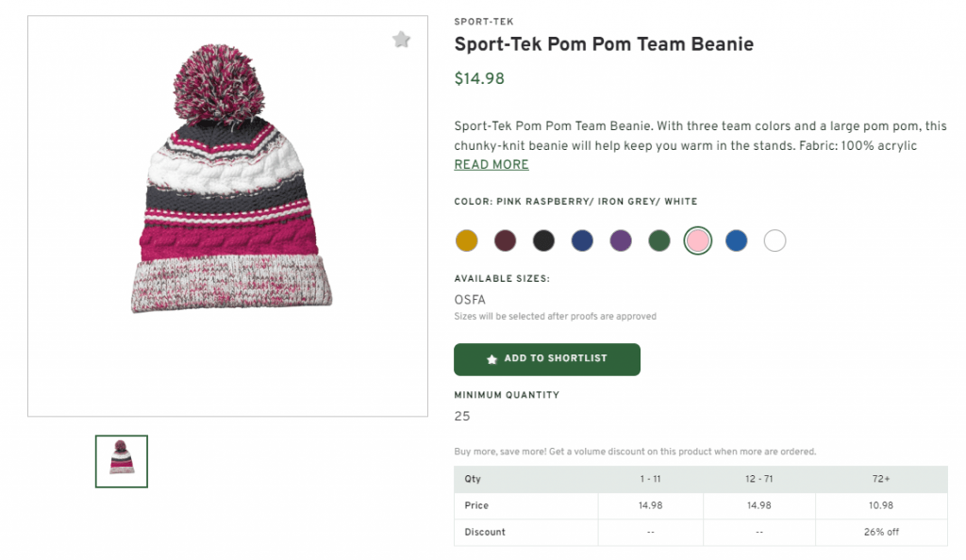Select the royal blue color option
The height and width of the screenshot is (560, 966).
pyautogui.click(x=736, y=240)
